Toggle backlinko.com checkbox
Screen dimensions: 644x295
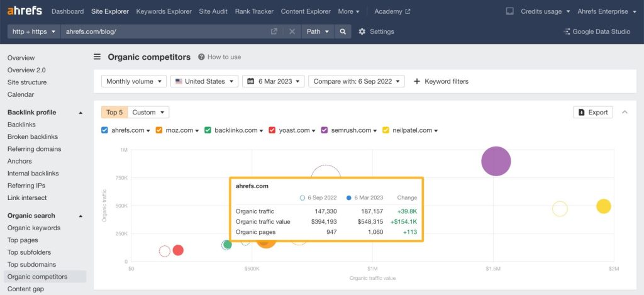(x=208, y=130)
